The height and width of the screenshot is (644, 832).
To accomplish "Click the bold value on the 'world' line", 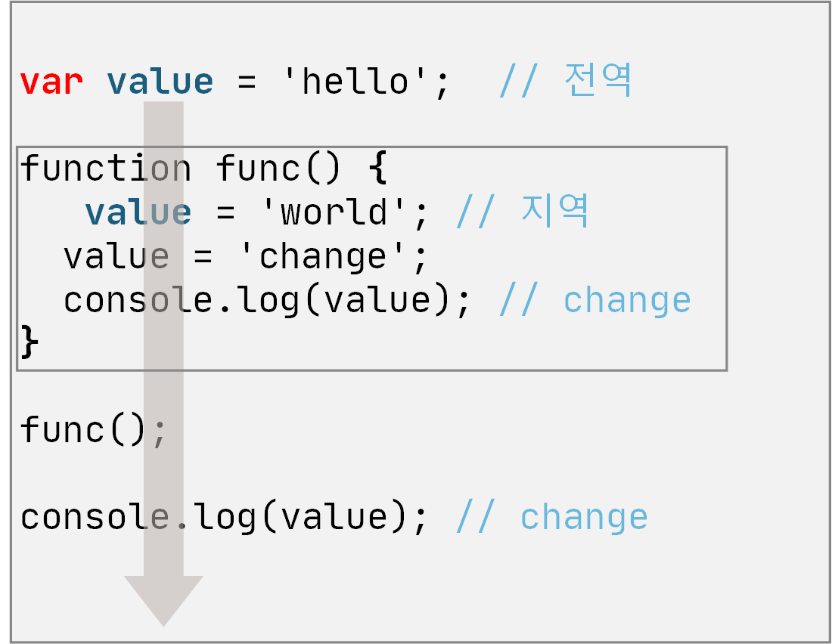I will point(138,212).
